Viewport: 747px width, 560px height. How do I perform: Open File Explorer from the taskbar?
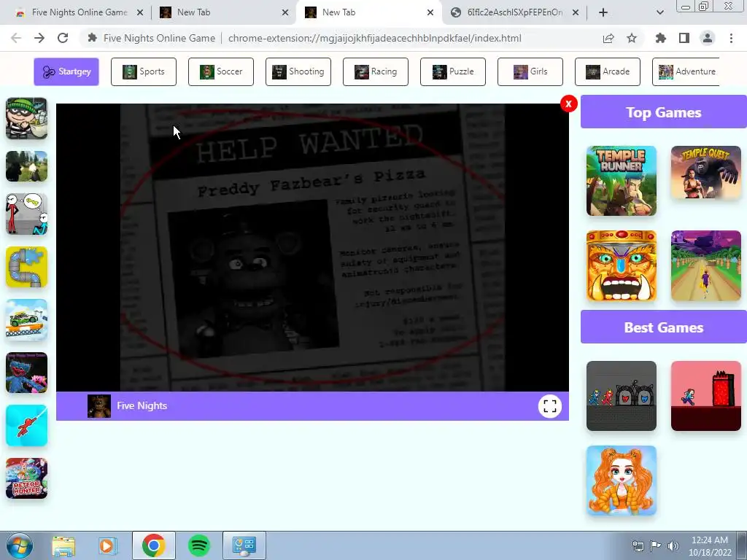pyautogui.click(x=63, y=545)
